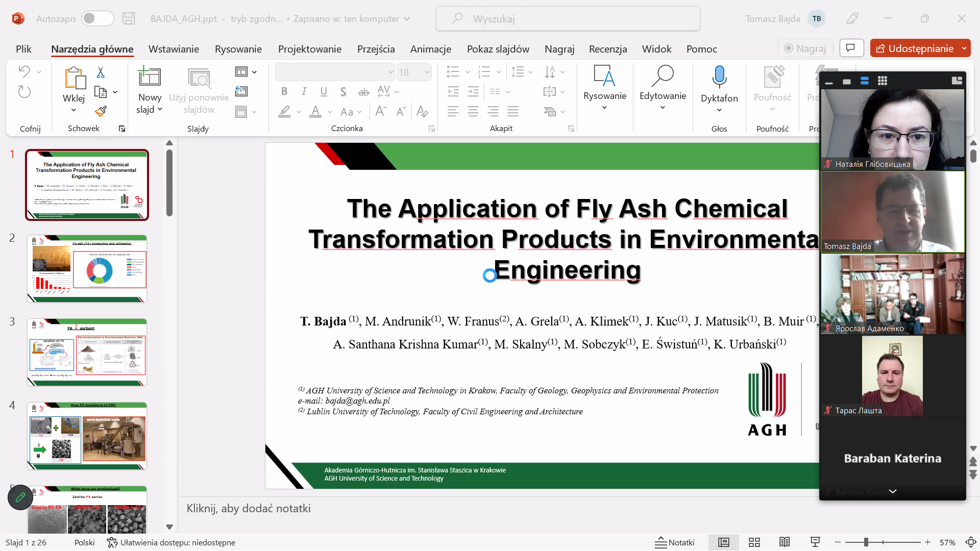This screenshot has width=980, height=551.
Task: Click the Cut scissors icon
Action: 101,72
